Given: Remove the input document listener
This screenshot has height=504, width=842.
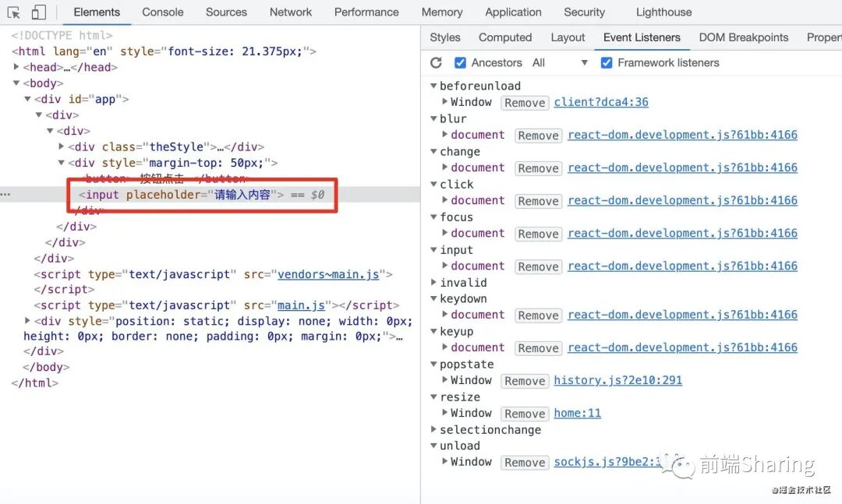Looking at the screenshot, I should [538, 266].
